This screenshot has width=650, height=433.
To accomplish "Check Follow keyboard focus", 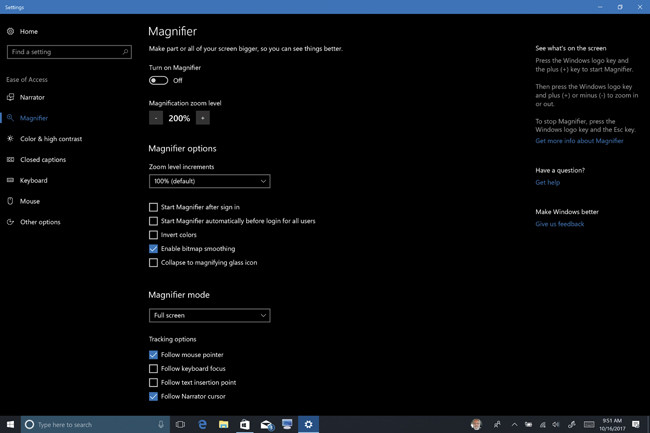I will [153, 368].
